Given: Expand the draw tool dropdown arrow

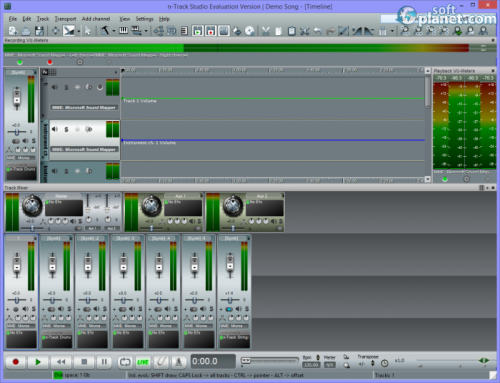Looking at the screenshot, I should 79,31.
